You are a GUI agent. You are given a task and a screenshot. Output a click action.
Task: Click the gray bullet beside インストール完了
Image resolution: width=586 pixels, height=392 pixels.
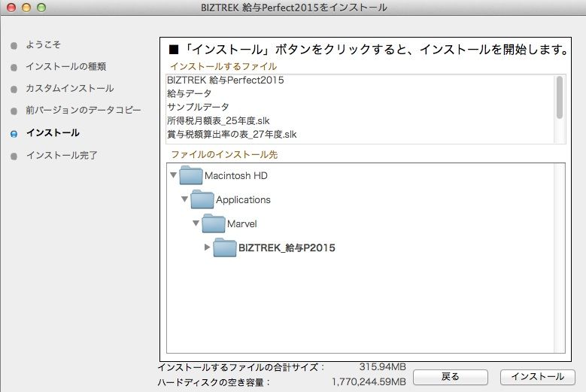pyautogui.click(x=14, y=156)
